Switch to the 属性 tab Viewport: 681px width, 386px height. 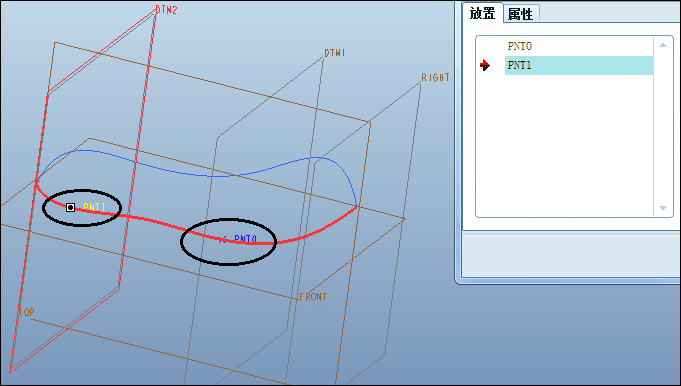[520, 14]
